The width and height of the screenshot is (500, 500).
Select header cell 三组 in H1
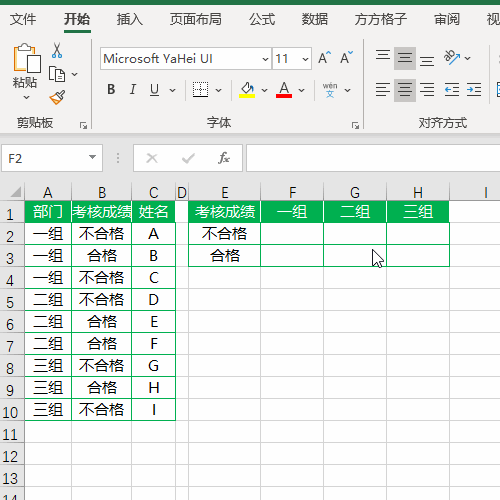pyautogui.click(x=418, y=212)
